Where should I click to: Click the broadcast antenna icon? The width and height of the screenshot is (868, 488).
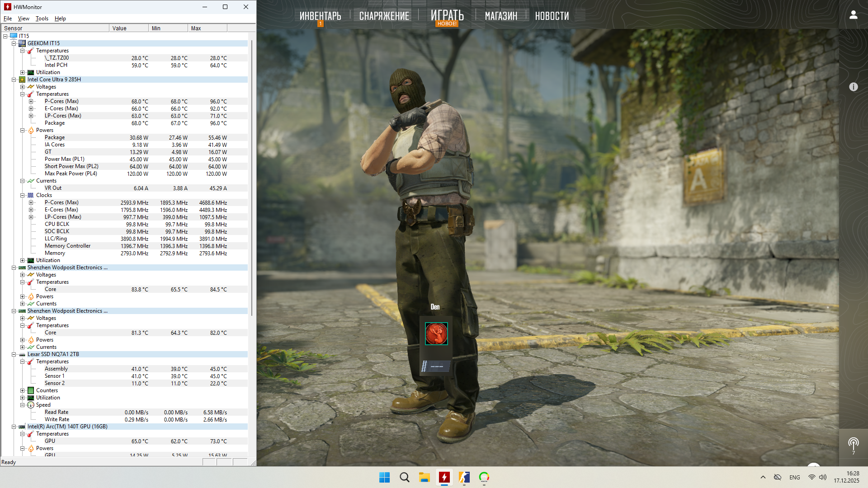pos(853,443)
